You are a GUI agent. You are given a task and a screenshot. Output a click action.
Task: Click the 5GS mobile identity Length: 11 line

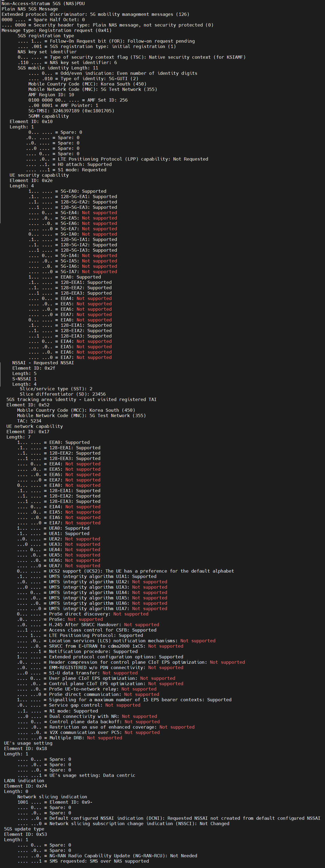(x=58, y=68)
